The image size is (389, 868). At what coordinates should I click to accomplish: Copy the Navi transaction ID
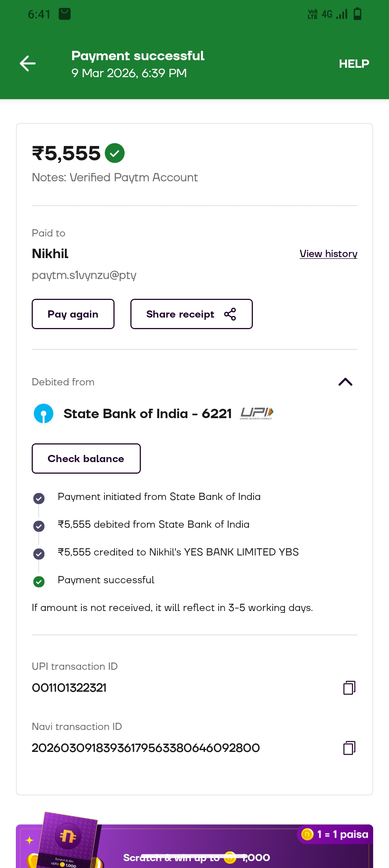point(349,748)
